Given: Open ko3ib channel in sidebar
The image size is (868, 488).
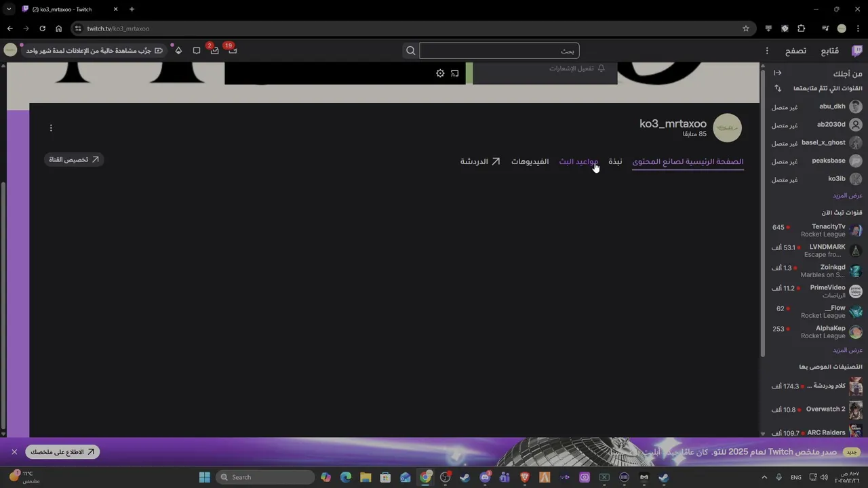Looking at the screenshot, I should 816,179.
